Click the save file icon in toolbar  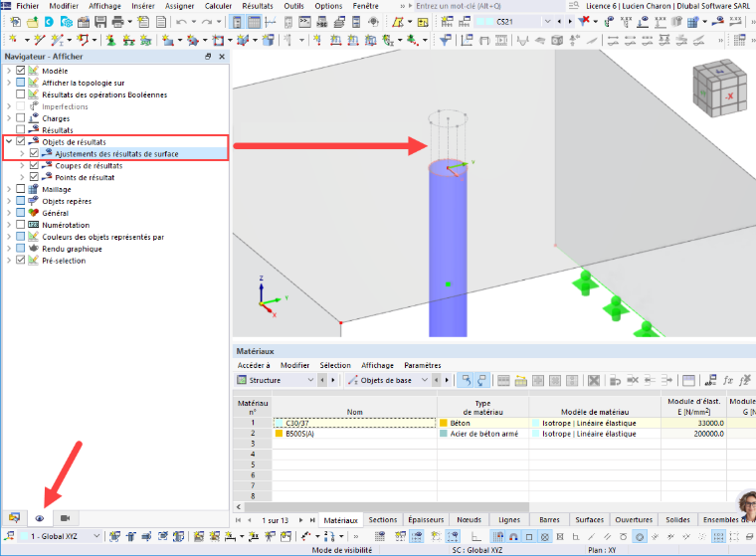(x=100, y=22)
